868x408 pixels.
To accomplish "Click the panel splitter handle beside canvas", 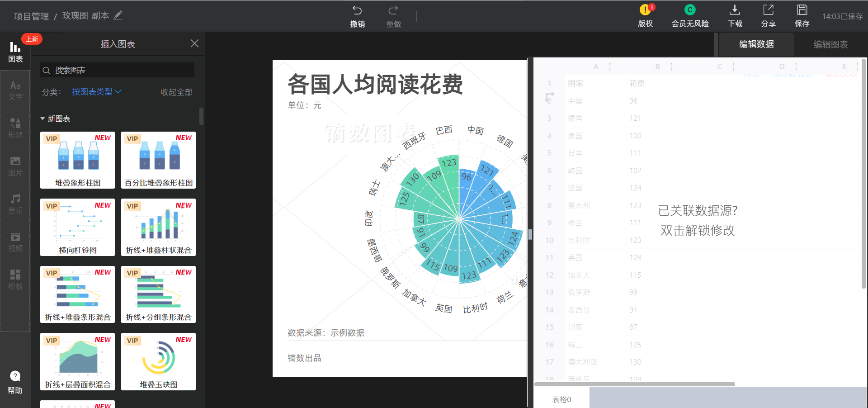I will click(x=530, y=234).
